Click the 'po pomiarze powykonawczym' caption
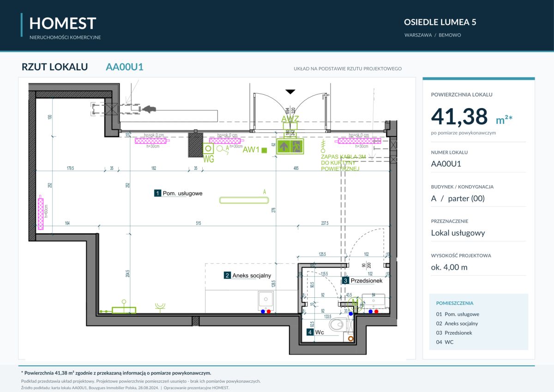The width and height of the screenshot is (554, 392). click(463, 133)
